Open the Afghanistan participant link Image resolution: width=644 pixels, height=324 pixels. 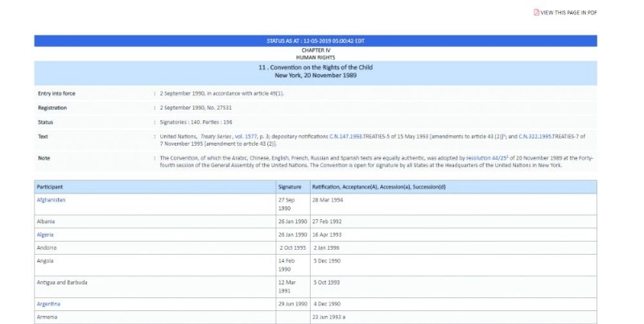coord(51,200)
